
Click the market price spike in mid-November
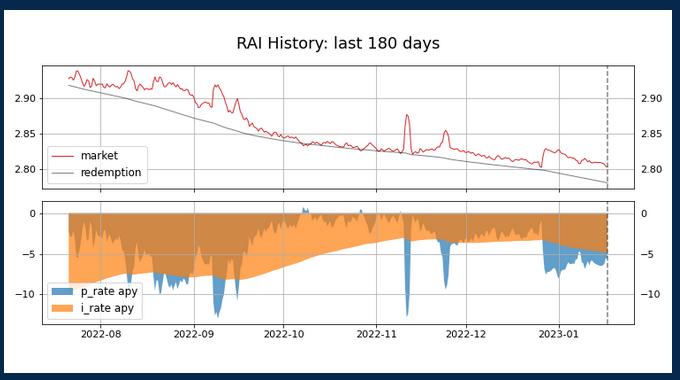click(407, 116)
